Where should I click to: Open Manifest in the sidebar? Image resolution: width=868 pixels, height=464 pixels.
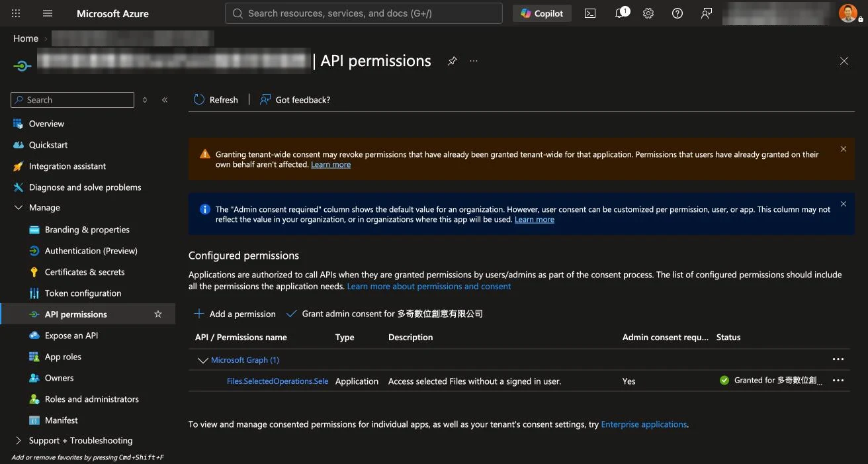point(61,420)
